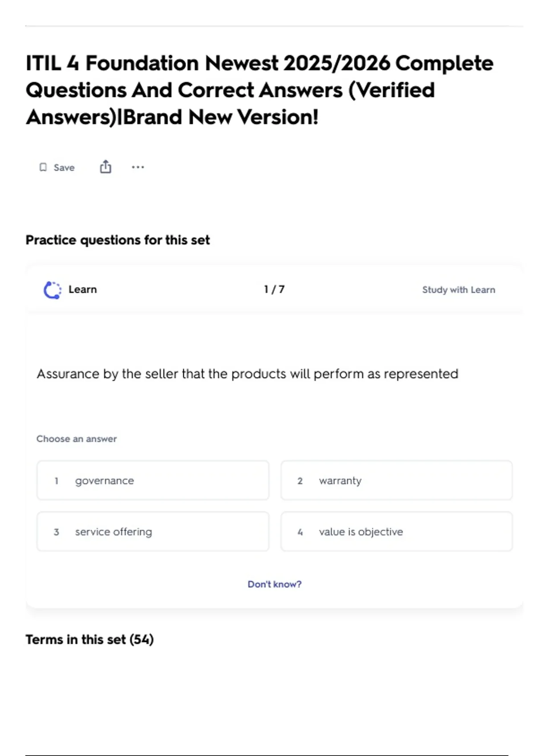Click the 1 / 7 question counter
Viewport: 534px width, 756px height.
tap(274, 290)
